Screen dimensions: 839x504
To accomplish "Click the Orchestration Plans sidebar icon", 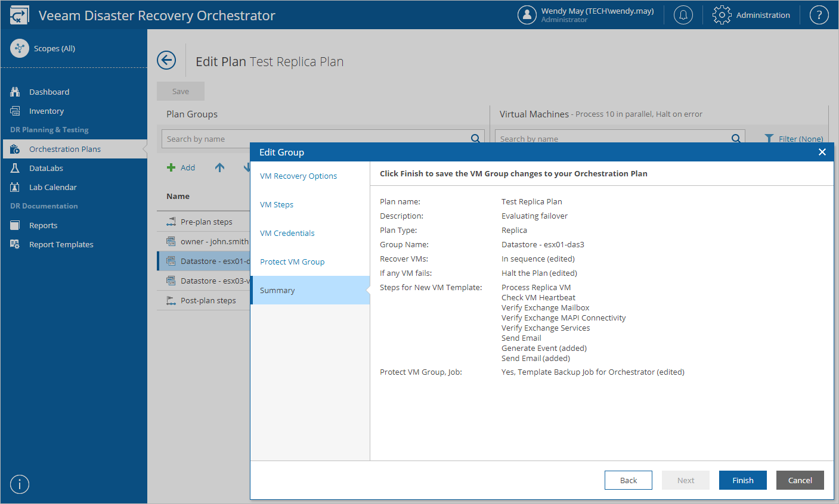I will [16, 149].
